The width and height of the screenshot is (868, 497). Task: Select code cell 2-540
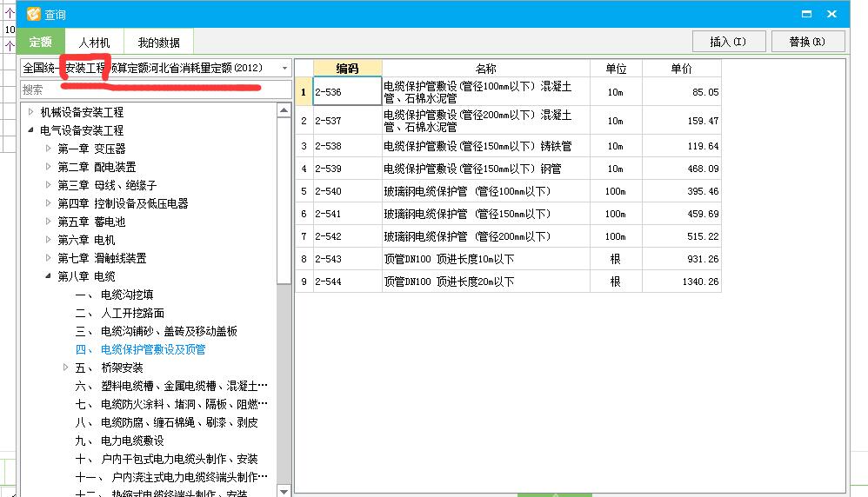pyautogui.click(x=348, y=191)
